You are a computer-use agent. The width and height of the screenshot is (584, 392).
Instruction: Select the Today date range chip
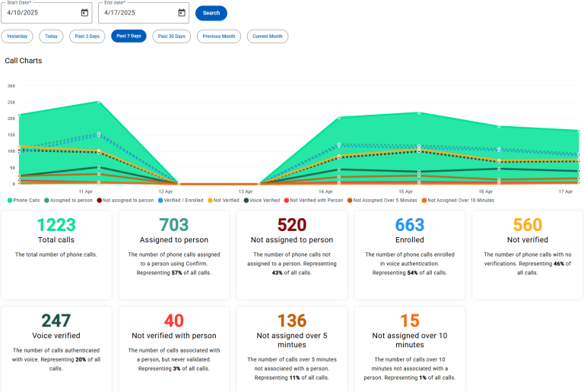click(x=51, y=36)
